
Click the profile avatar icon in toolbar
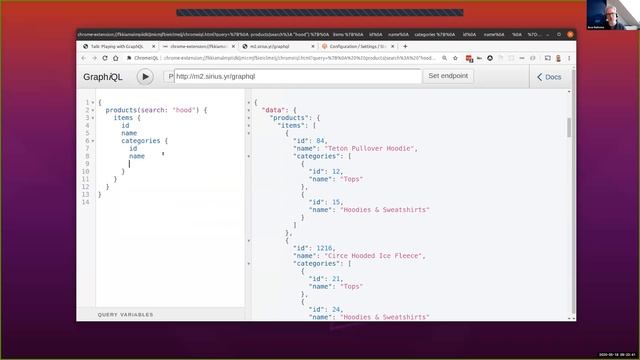click(558, 58)
